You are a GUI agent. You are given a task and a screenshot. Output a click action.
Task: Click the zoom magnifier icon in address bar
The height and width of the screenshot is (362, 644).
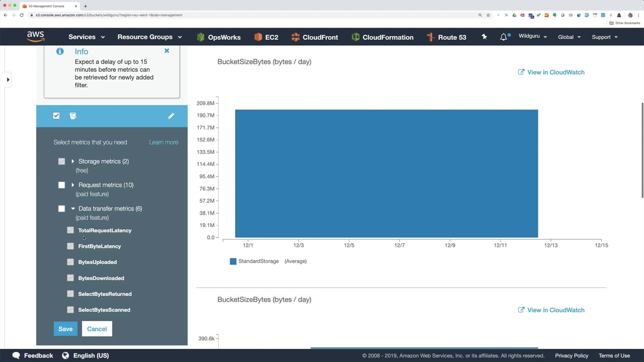point(480,15)
